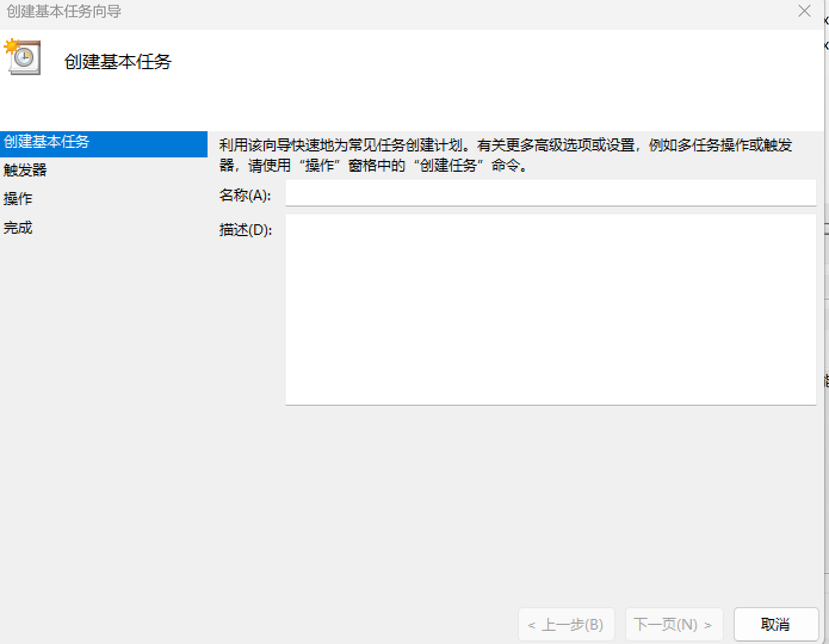Click the 名称(A) name input field
This screenshot has width=829, height=644.
[x=550, y=193]
